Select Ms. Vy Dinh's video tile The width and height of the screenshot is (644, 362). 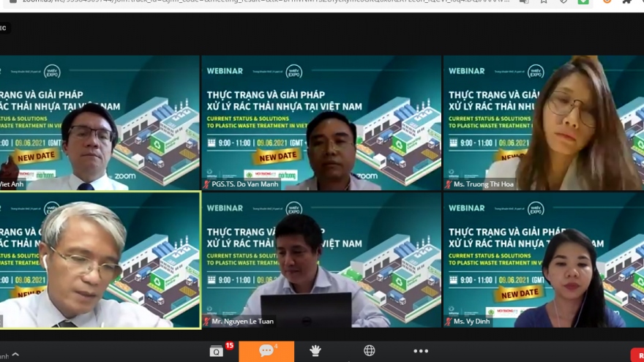543,260
